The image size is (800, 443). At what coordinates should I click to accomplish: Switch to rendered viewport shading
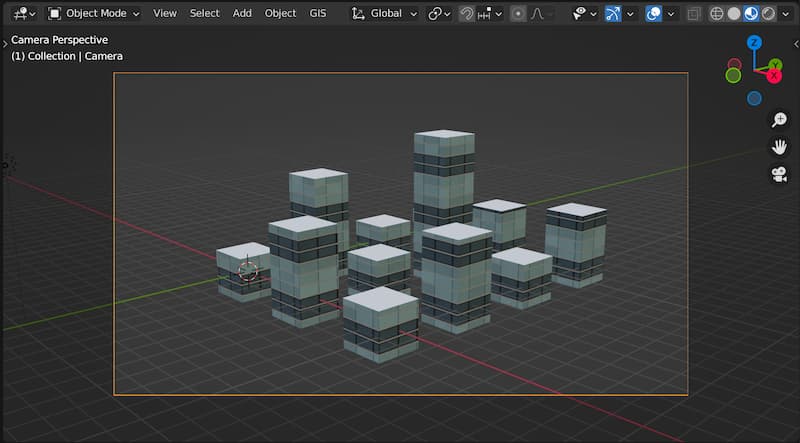(768, 14)
